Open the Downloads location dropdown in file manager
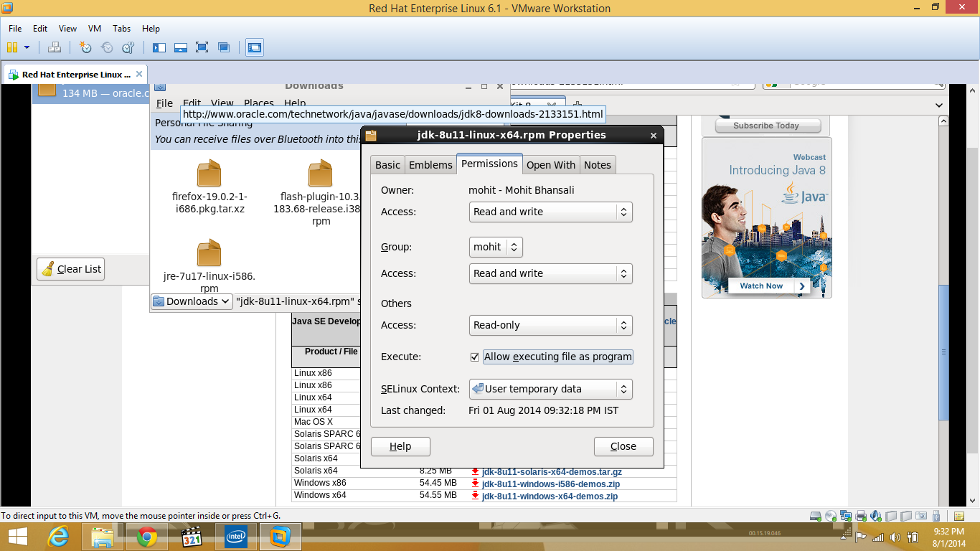The image size is (980, 551). (x=192, y=301)
